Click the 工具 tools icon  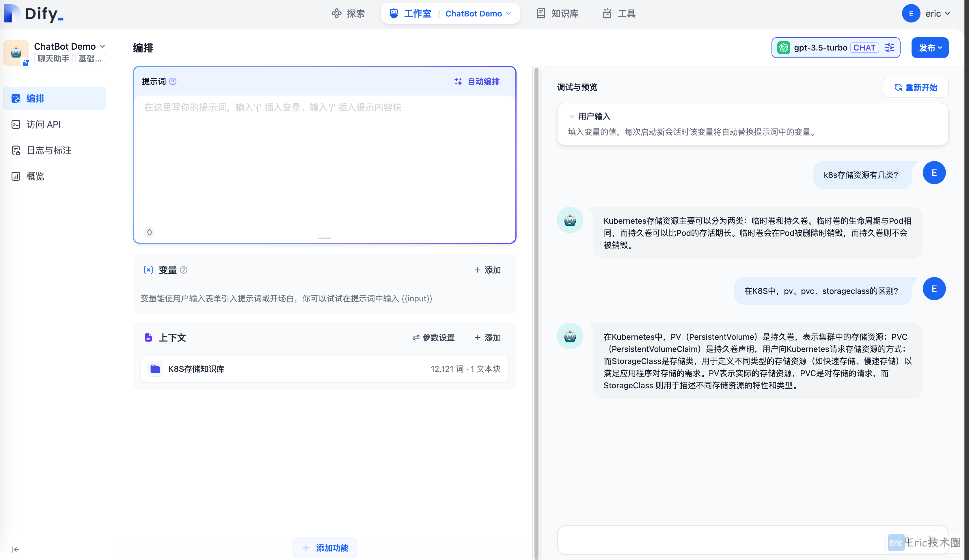click(x=607, y=14)
